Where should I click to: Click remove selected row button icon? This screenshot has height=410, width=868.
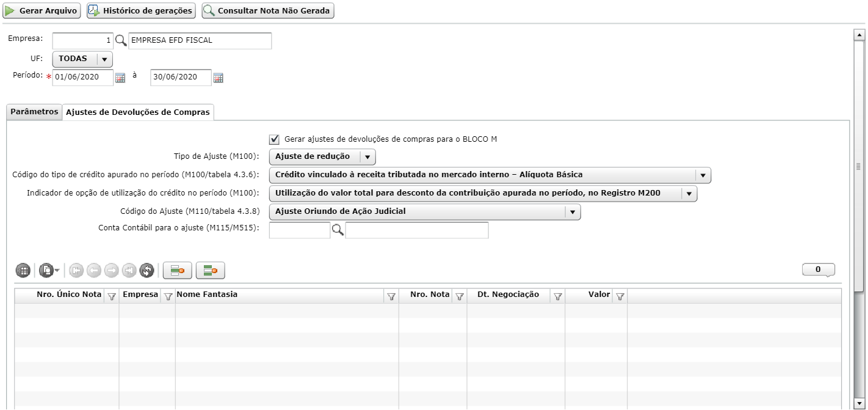point(178,269)
